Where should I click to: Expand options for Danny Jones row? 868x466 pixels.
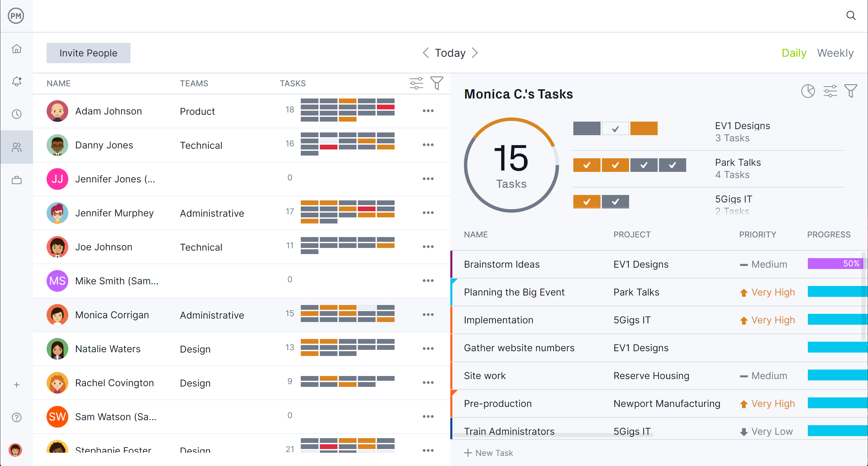point(428,145)
